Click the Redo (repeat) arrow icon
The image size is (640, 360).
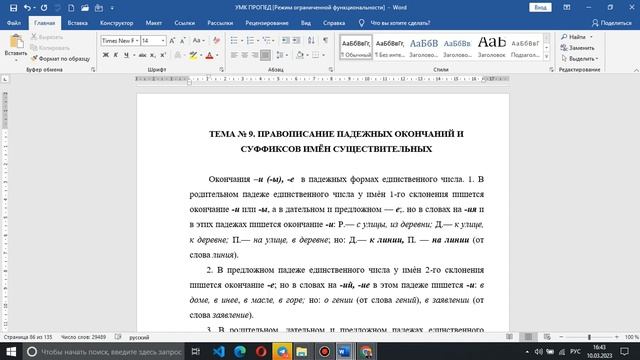tap(44, 8)
